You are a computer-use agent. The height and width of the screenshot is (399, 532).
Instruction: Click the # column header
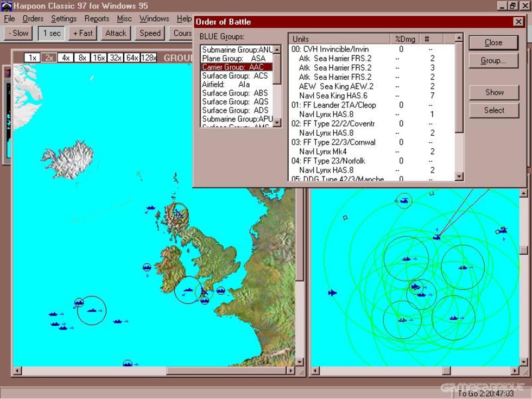(x=431, y=39)
